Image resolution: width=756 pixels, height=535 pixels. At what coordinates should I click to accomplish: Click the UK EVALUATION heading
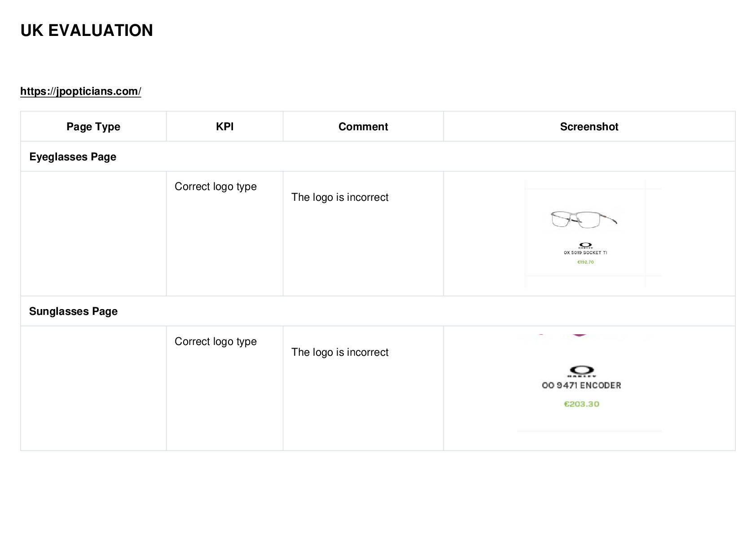[87, 31]
